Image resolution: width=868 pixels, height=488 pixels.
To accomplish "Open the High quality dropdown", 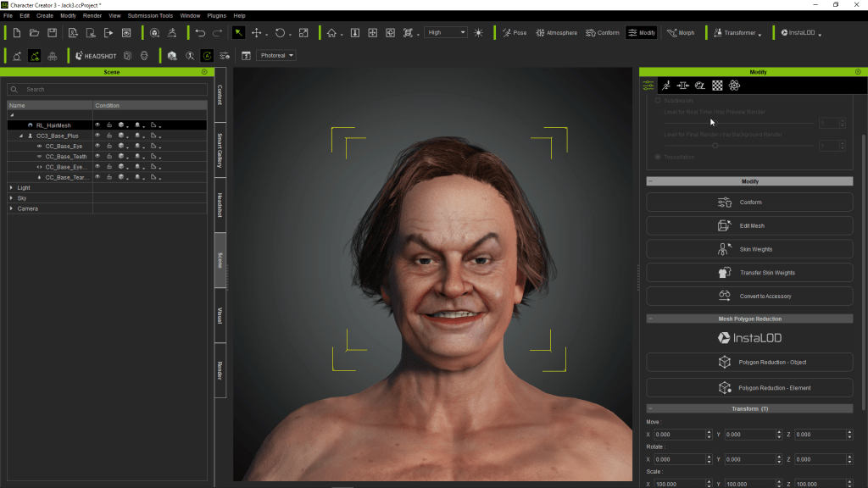I will click(x=446, y=33).
